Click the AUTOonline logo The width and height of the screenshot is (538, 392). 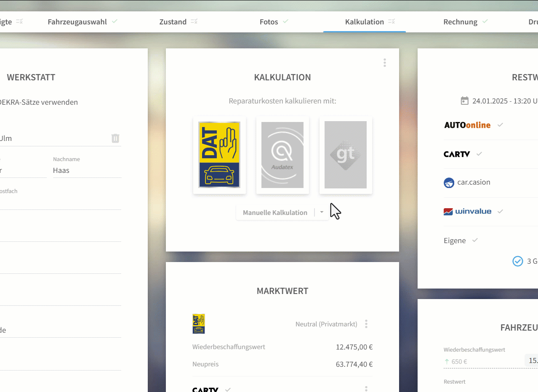coord(467,125)
